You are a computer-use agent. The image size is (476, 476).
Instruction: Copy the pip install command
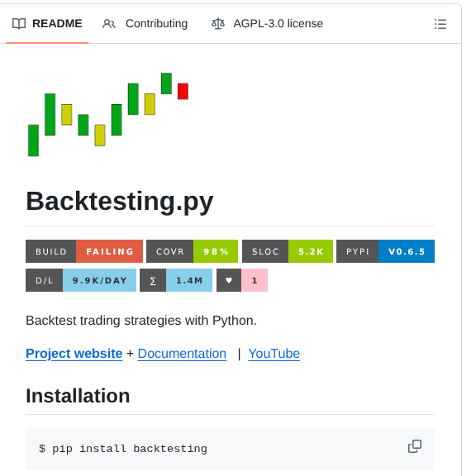pos(415,446)
